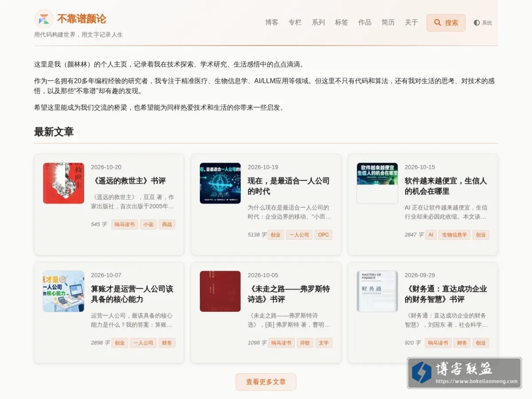Click the 搜索 search button
Screen dimensions: 532x399
(x=446, y=23)
